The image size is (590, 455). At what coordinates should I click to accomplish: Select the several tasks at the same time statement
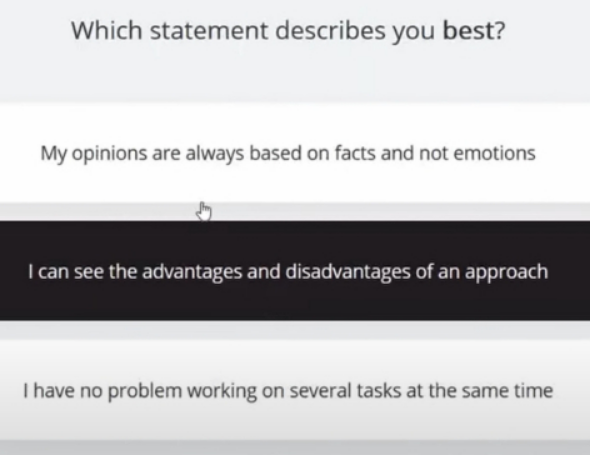coord(295,390)
